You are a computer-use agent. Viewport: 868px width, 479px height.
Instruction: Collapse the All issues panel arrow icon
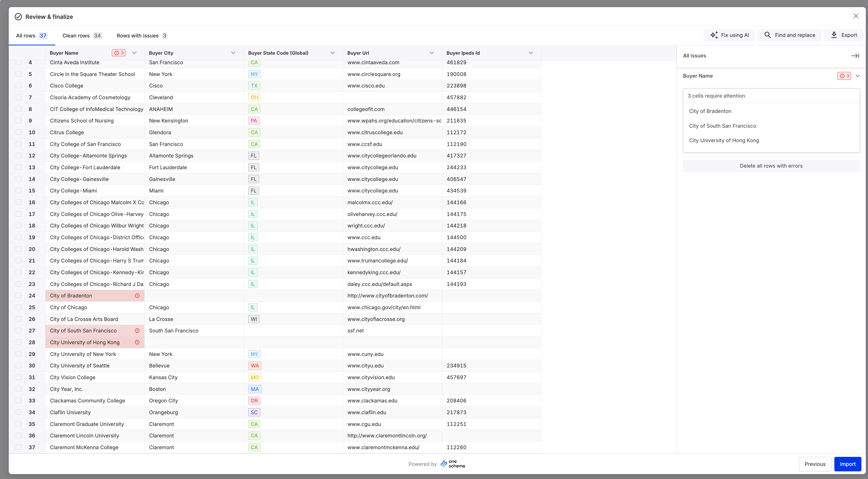[x=855, y=56]
